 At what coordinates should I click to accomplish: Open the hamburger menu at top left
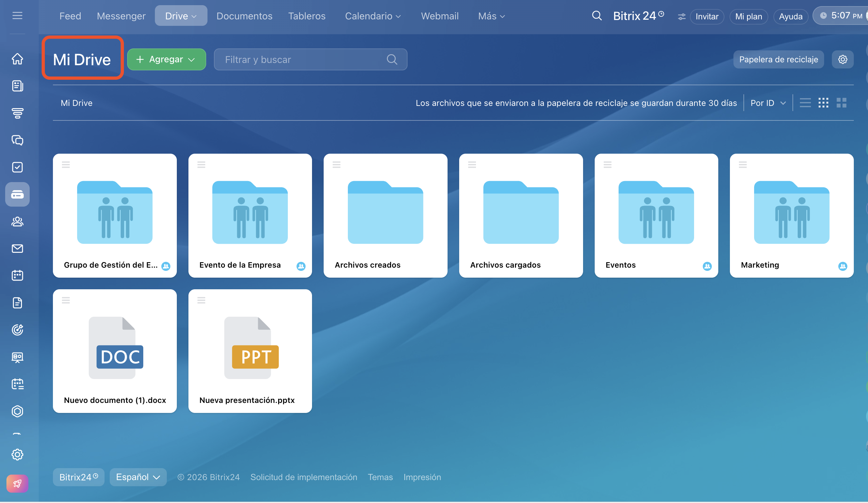(17, 16)
